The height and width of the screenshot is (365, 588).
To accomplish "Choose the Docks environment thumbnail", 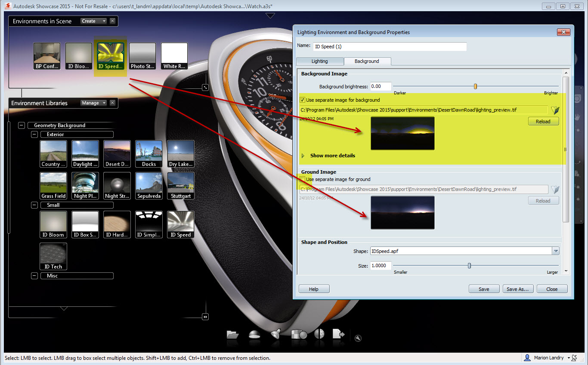I will coord(149,154).
